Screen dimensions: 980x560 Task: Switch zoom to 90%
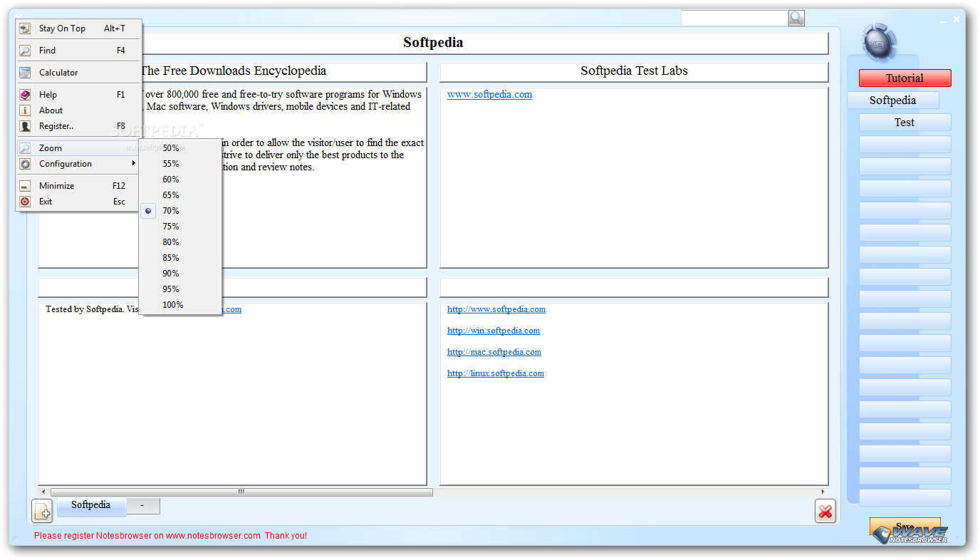coord(180,274)
